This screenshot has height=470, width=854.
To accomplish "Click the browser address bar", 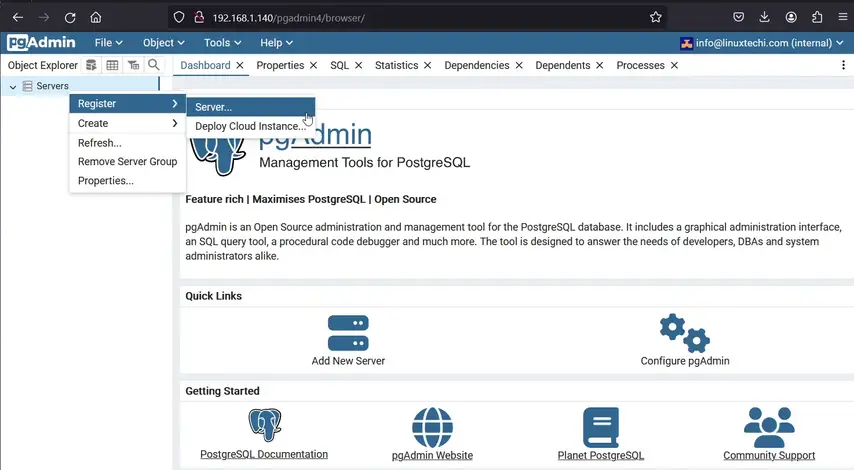I will click(x=420, y=17).
